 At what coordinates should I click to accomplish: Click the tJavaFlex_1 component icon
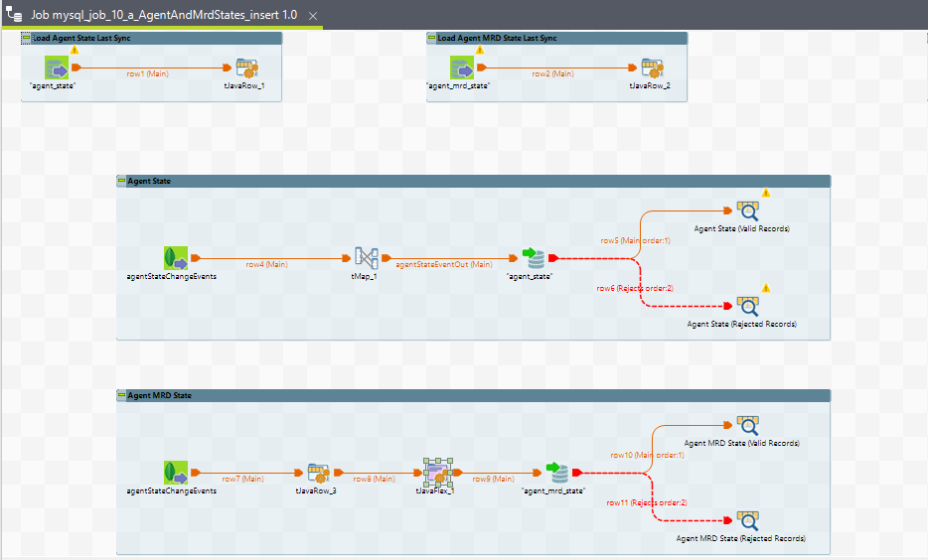point(436,473)
